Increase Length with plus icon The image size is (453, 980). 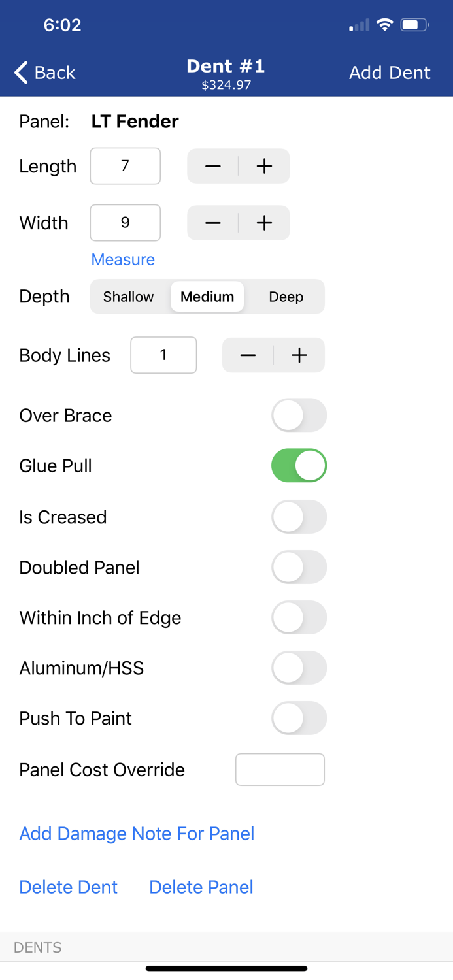coord(264,167)
